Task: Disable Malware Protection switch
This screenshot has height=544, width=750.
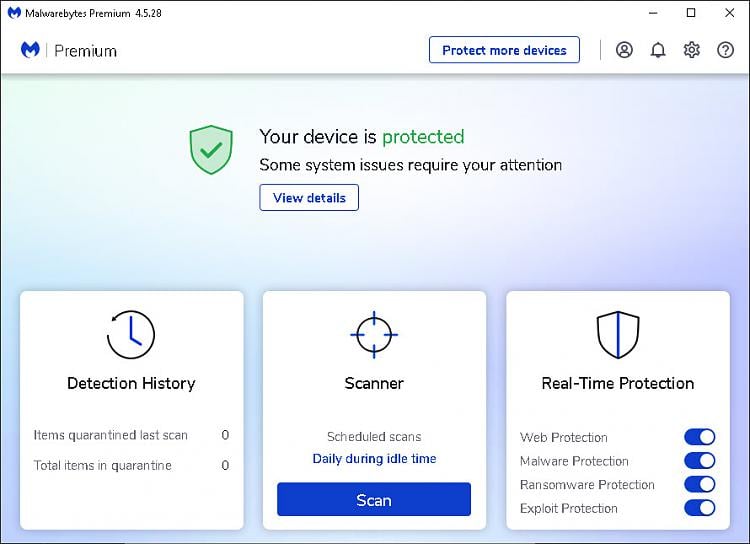Action: point(699,460)
